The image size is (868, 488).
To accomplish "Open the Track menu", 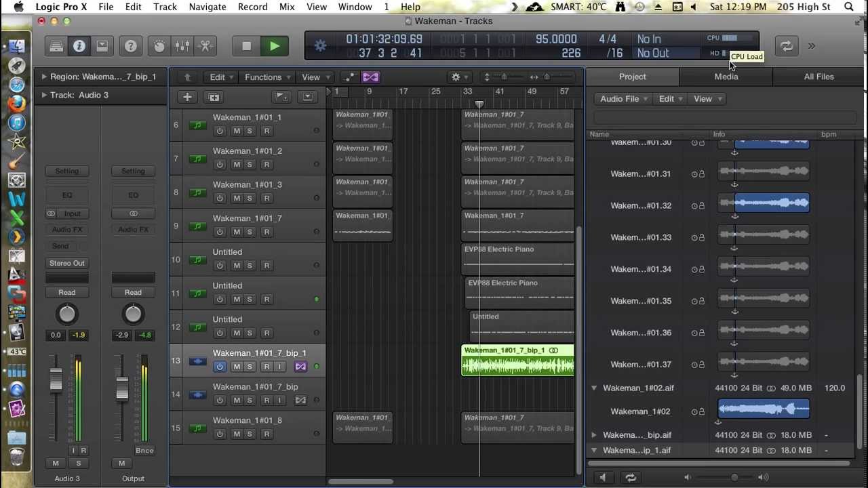I will [165, 7].
